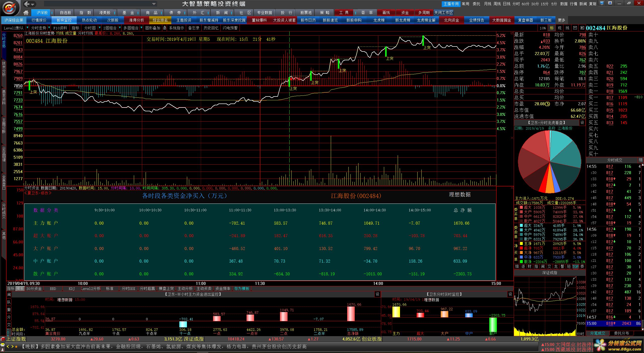The image size is (644, 353).
Task: Open 设 settings for the 分时实时监控 panel
Action: pos(510,294)
